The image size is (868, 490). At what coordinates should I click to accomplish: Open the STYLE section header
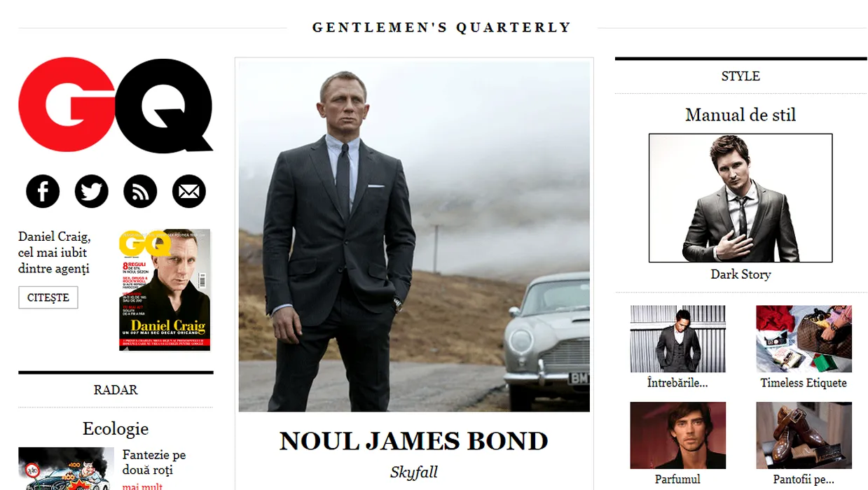pos(740,76)
